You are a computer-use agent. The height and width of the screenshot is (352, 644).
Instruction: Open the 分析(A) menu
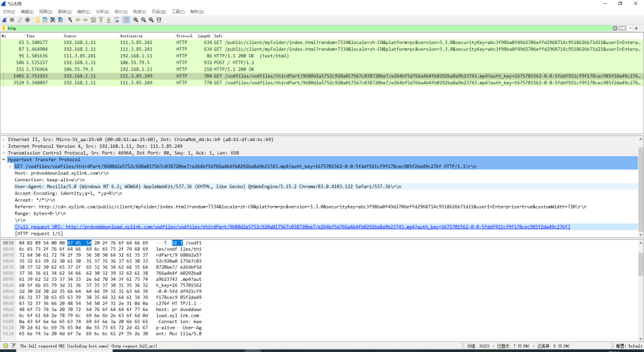(103, 11)
